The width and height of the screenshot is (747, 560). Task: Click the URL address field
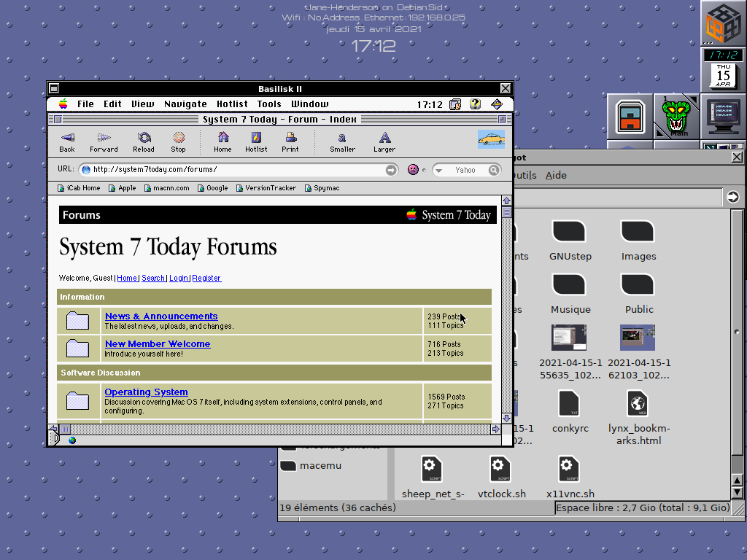coord(239,169)
